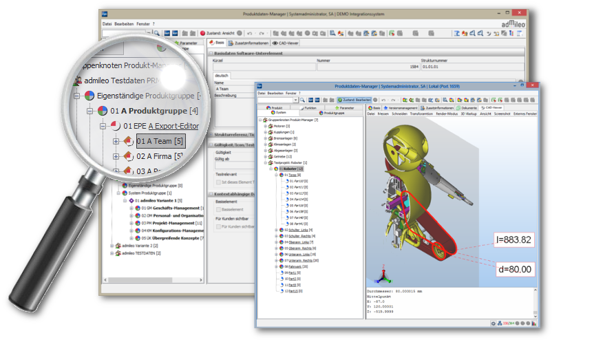Click the redo arrow in back window toolbar
The image size is (603, 364).
262,34
